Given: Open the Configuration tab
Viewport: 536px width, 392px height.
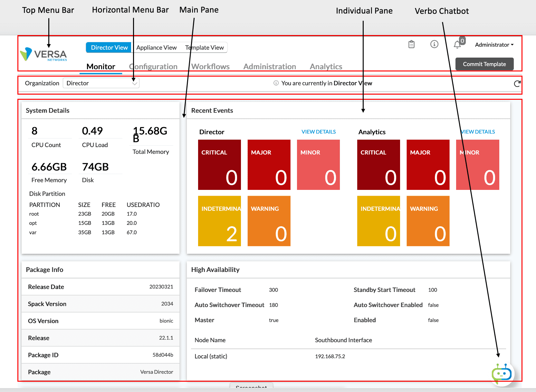Looking at the screenshot, I should [153, 67].
